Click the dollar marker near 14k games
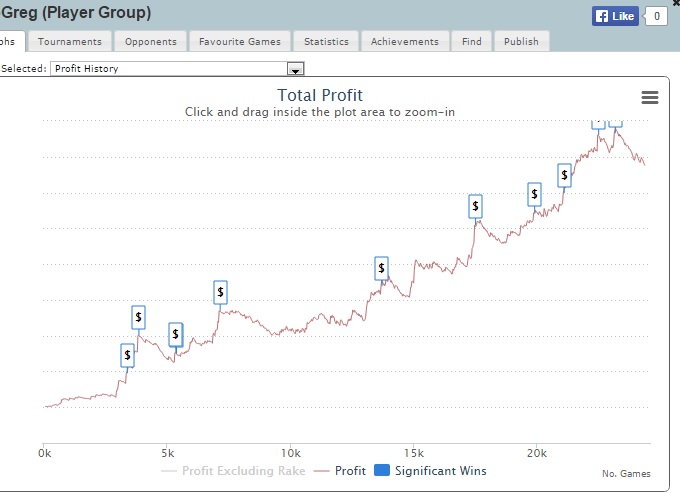 pyautogui.click(x=381, y=268)
